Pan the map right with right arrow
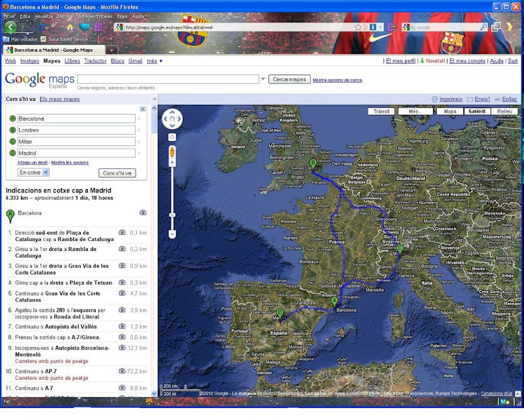This screenshot has height=420, width=524. (x=179, y=119)
